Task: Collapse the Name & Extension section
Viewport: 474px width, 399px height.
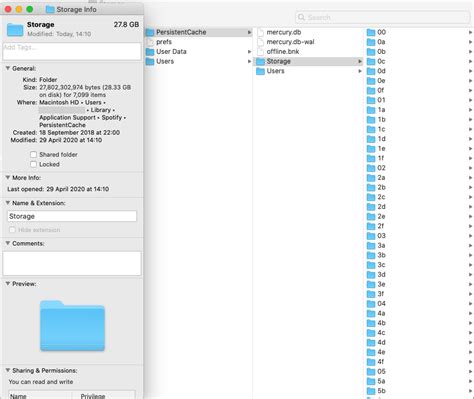Action: click(7, 203)
